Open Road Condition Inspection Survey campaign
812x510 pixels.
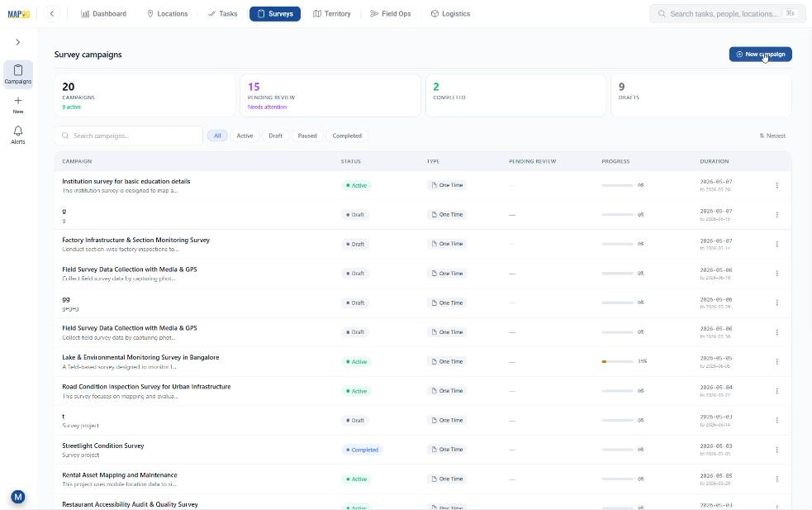tap(146, 387)
